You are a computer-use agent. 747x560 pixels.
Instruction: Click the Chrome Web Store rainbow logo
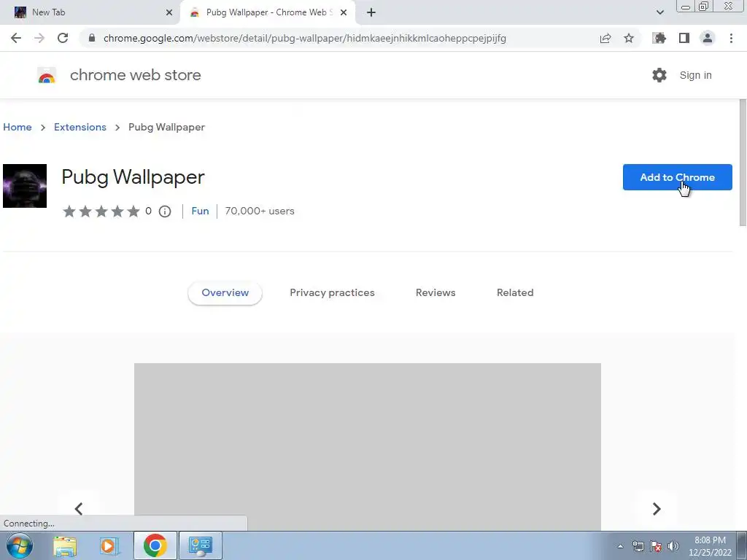pyautogui.click(x=47, y=75)
